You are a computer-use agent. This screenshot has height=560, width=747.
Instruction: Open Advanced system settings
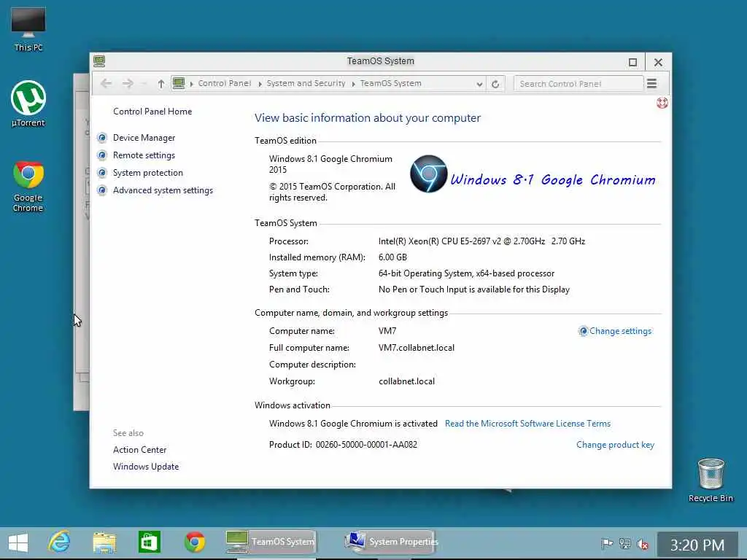(x=163, y=190)
